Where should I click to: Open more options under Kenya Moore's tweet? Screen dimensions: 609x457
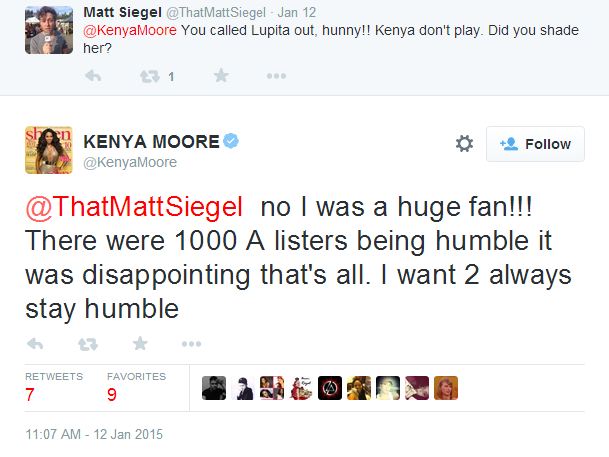coord(192,344)
